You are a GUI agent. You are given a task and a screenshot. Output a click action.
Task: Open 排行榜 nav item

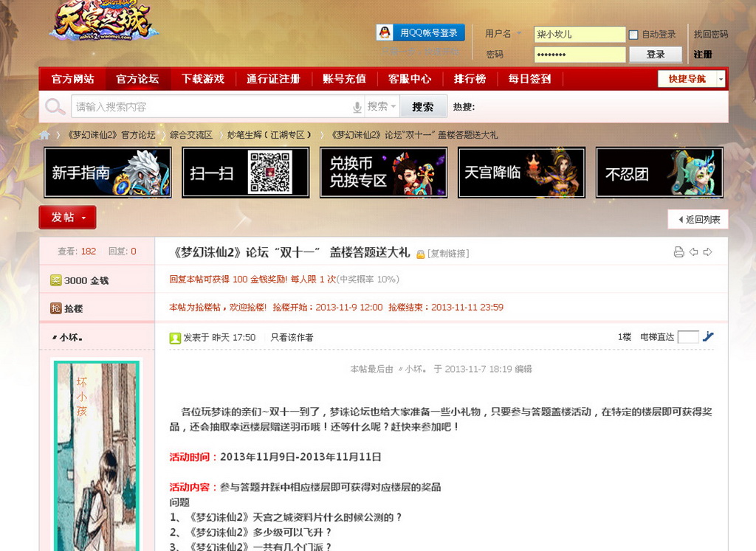[470, 78]
